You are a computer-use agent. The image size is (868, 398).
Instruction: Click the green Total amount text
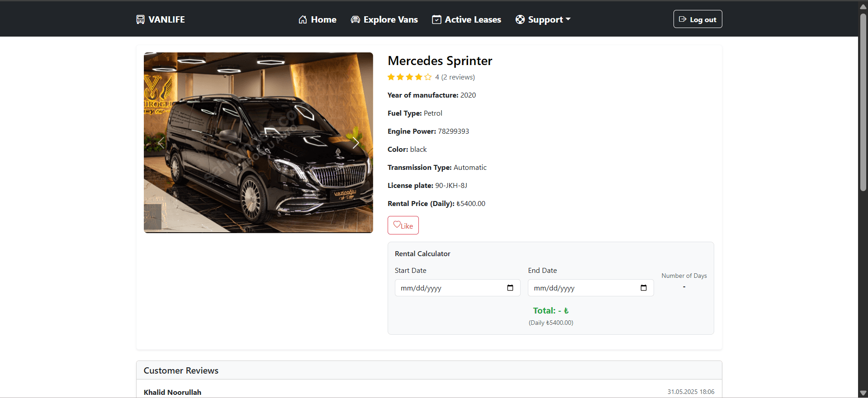pyautogui.click(x=551, y=311)
